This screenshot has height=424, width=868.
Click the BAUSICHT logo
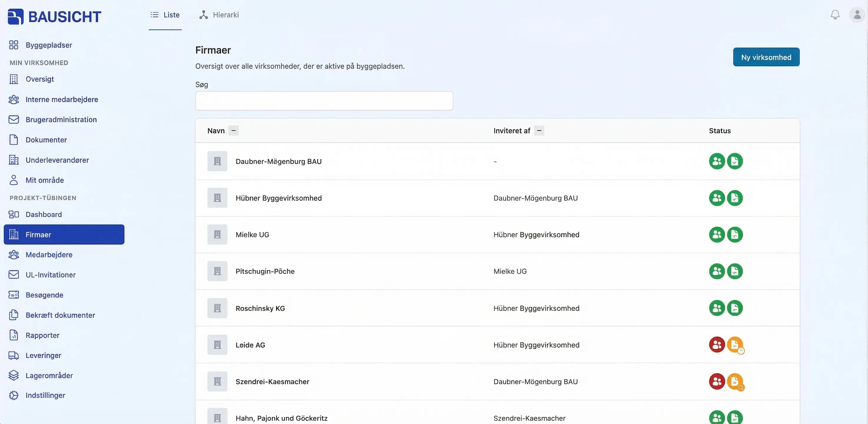(x=54, y=16)
